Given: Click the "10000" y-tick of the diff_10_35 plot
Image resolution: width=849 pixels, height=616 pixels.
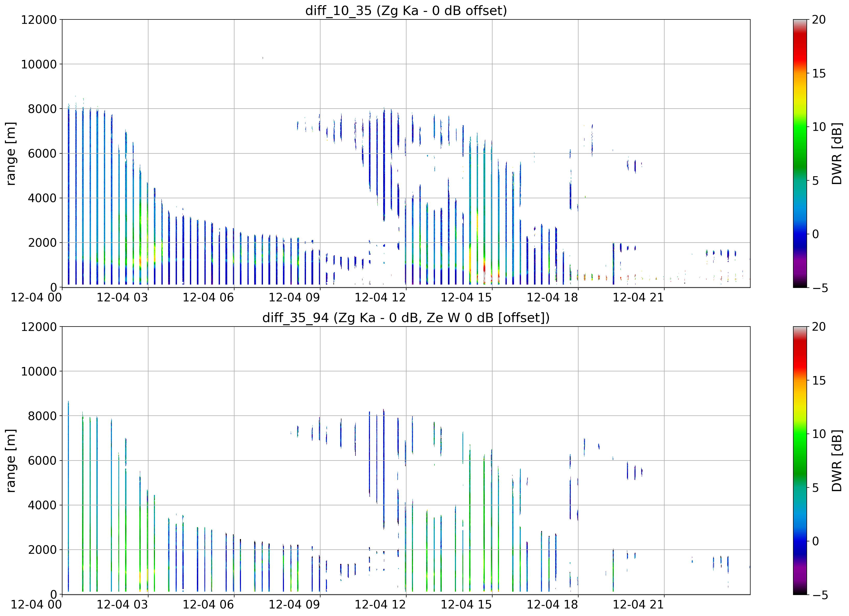Looking at the screenshot, I should pyautogui.click(x=39, y=65).
